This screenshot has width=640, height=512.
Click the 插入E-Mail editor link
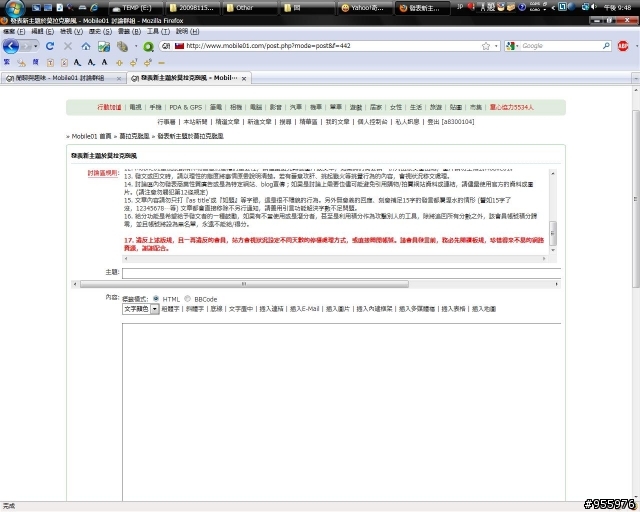pyautogui.click(x=304, y=309)
